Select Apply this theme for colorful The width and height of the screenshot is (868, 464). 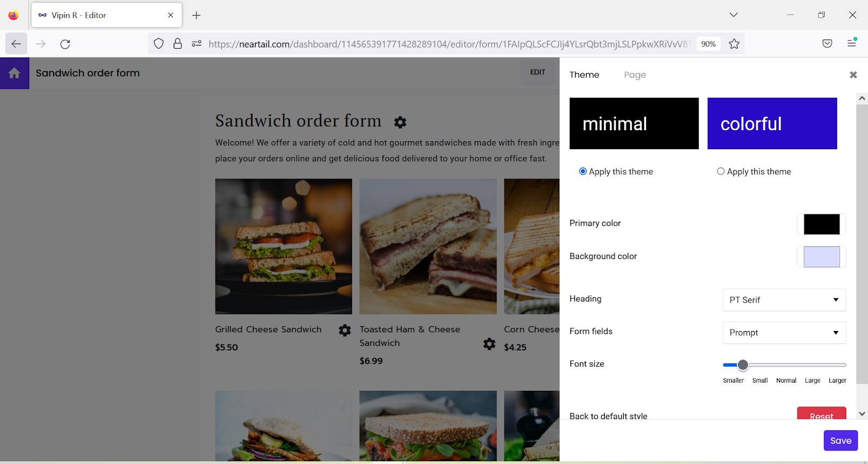tap(720, 171)
